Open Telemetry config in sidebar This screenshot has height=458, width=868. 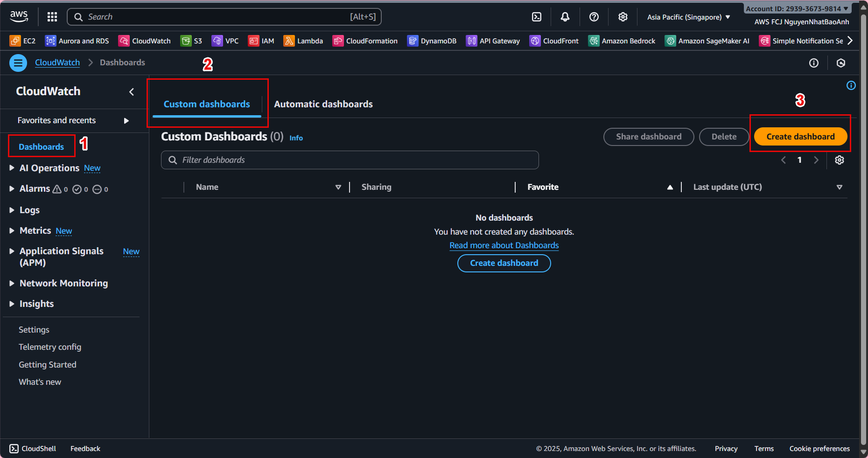50,347
